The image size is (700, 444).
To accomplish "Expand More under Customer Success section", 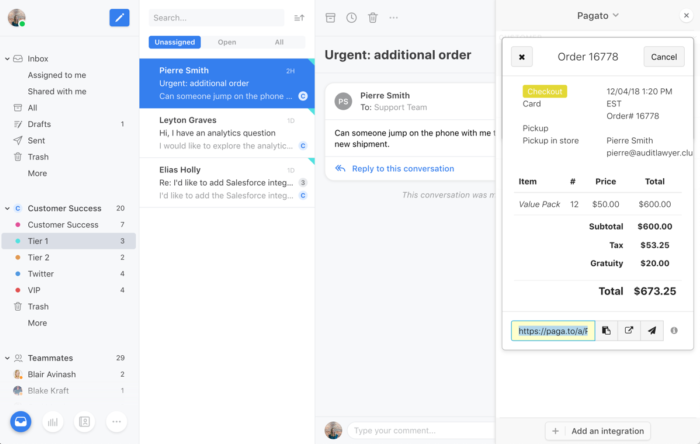I will pos(37,323).
